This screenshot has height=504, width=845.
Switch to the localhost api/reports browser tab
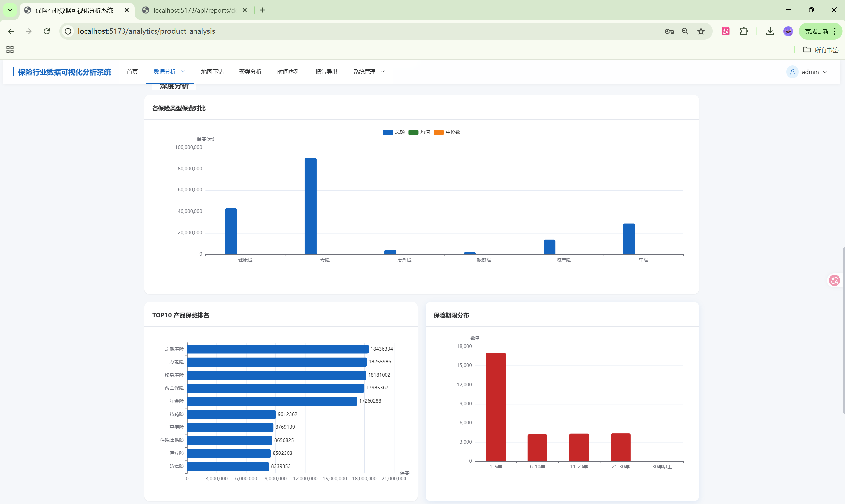pyautogui.click(x=194, y=10)
